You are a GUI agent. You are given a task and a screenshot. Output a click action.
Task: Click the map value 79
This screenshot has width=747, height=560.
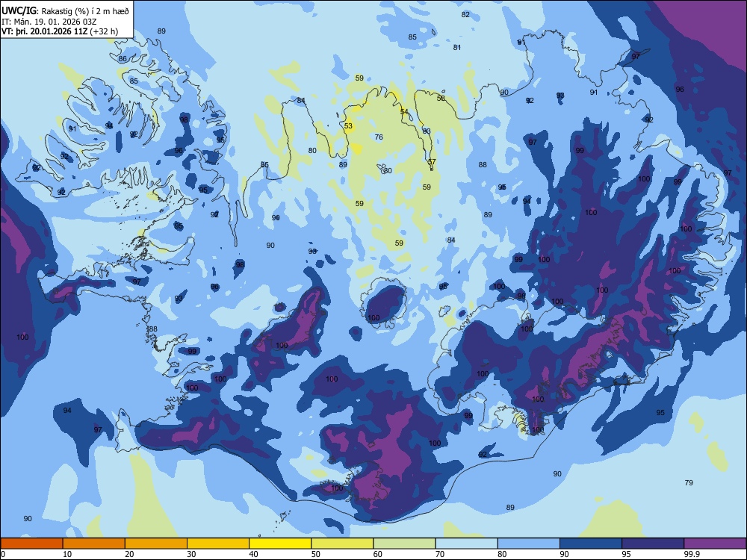689,482
